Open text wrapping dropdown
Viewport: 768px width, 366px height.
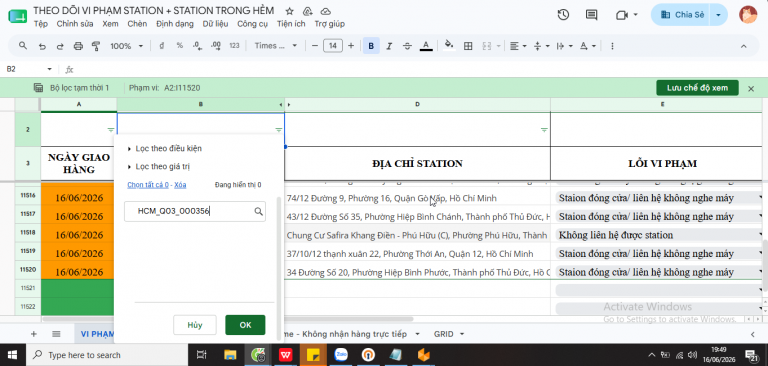[564, 46]
